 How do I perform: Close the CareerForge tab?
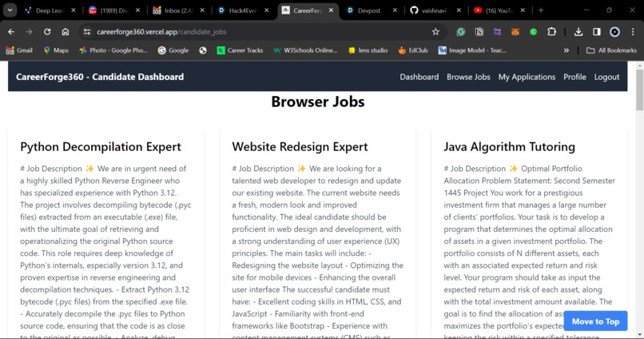click(331, 10)
